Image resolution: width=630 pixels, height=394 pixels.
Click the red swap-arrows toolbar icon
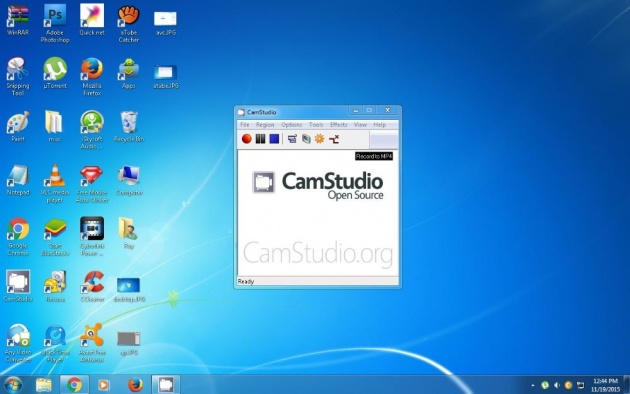pos(334,139)
